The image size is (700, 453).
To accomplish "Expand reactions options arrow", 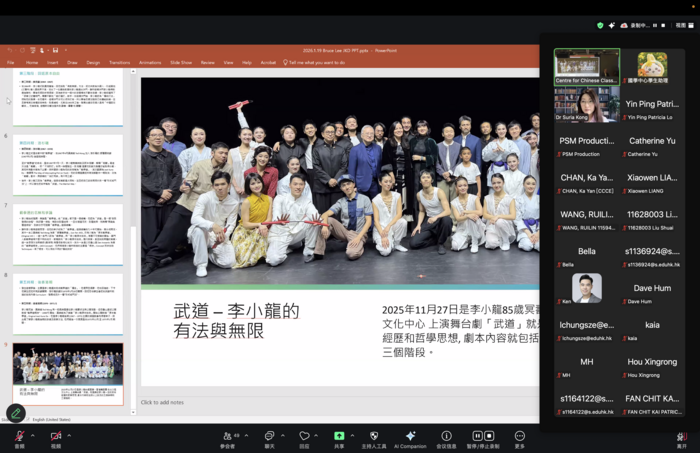I will (316, 435).
